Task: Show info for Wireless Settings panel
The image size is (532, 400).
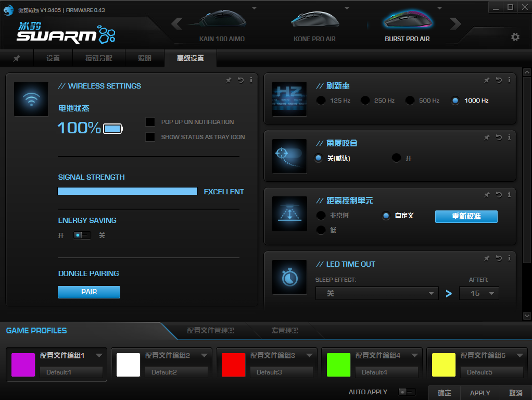Action: (x=251, y=80)
